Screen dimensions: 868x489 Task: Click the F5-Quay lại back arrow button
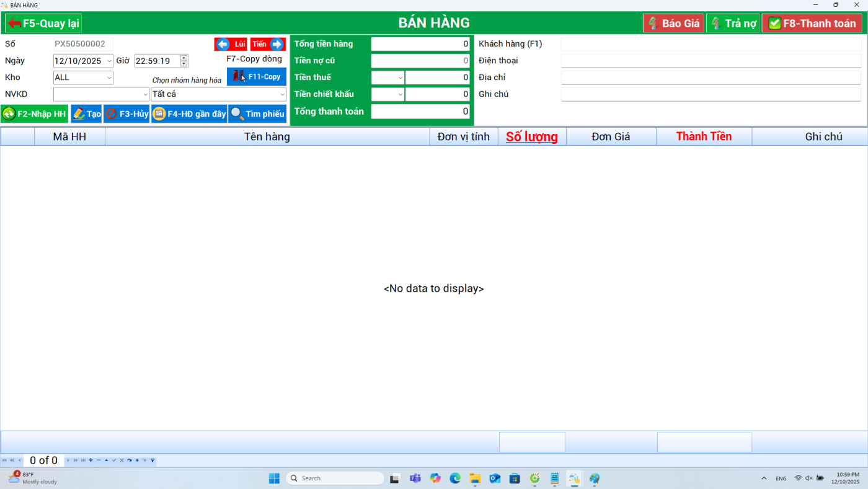(x=43, y=24)
